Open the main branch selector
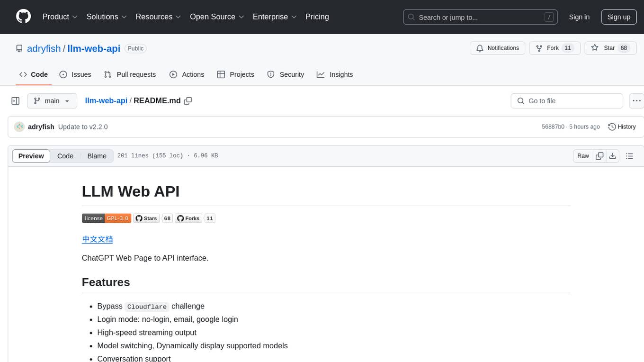 coord(52,101)
